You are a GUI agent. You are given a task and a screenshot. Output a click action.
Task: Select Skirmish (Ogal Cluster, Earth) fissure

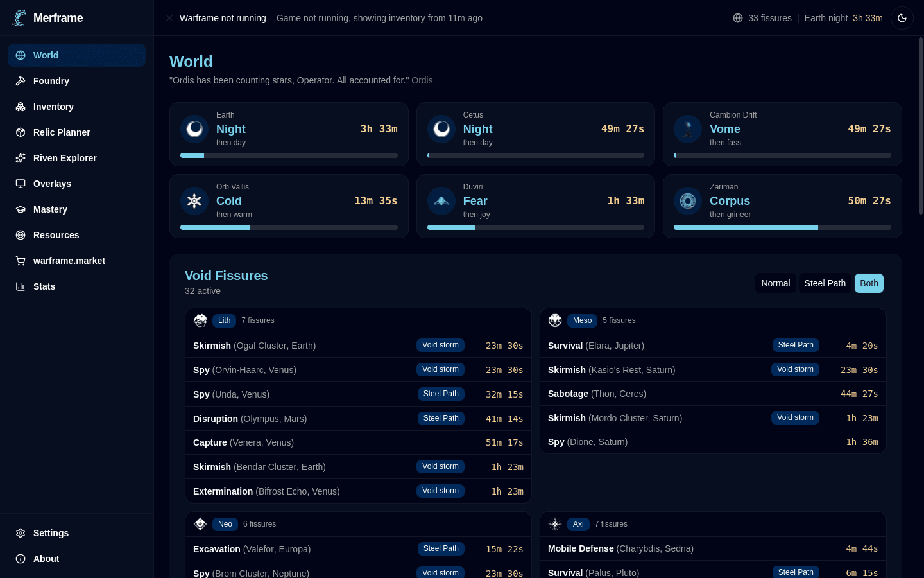coord(358,346)
